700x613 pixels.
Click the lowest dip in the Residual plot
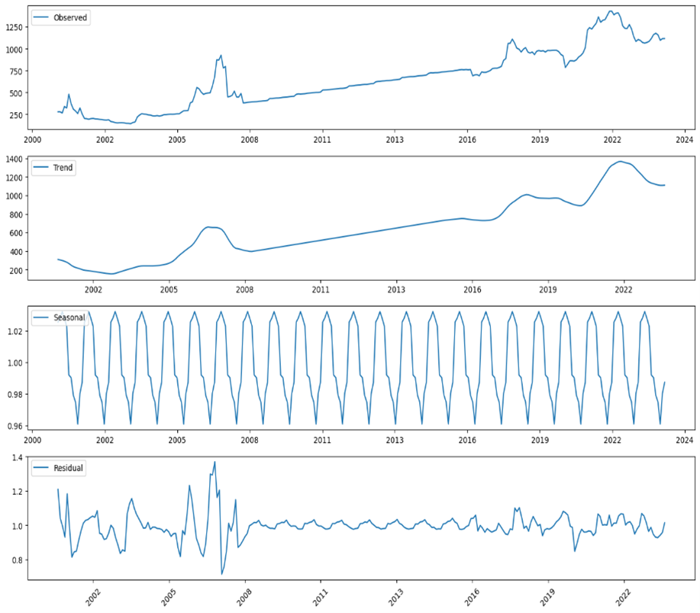222,574
